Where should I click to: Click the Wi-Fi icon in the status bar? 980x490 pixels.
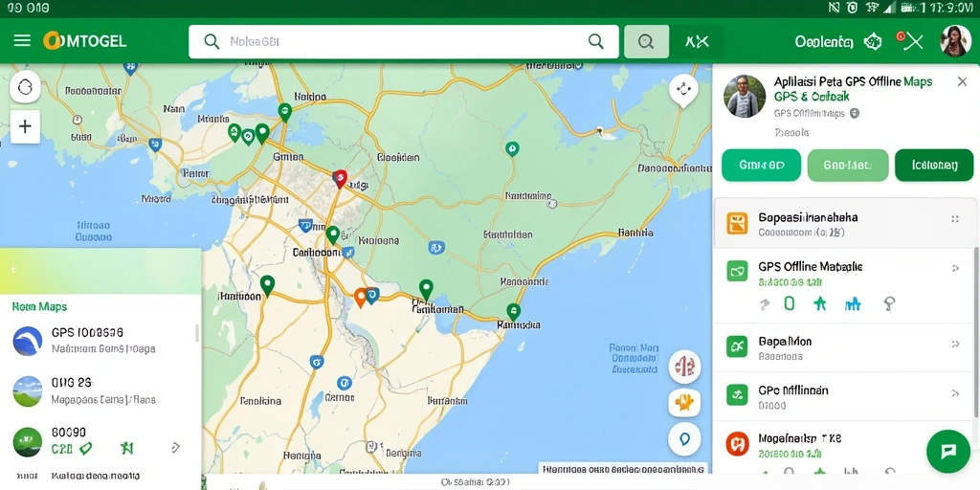click(873, 8)
